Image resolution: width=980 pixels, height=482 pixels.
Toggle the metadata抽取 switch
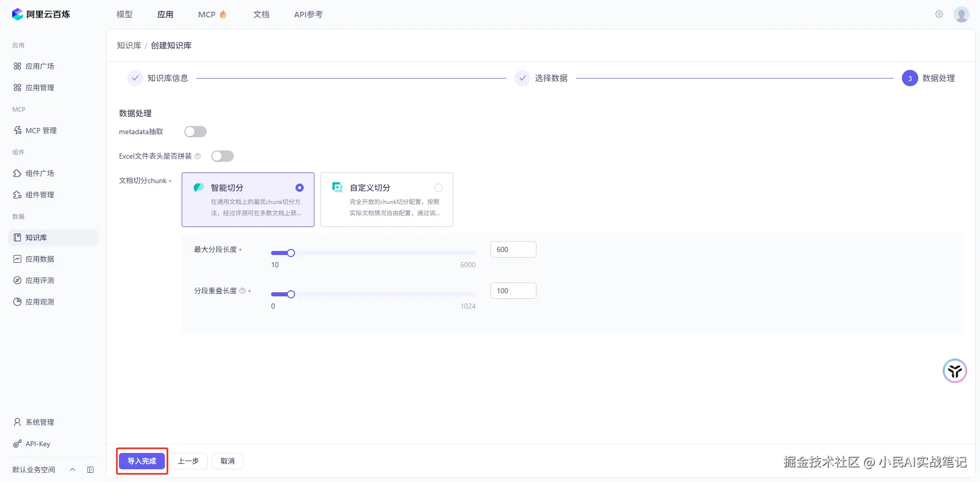[x=195, y=132]
